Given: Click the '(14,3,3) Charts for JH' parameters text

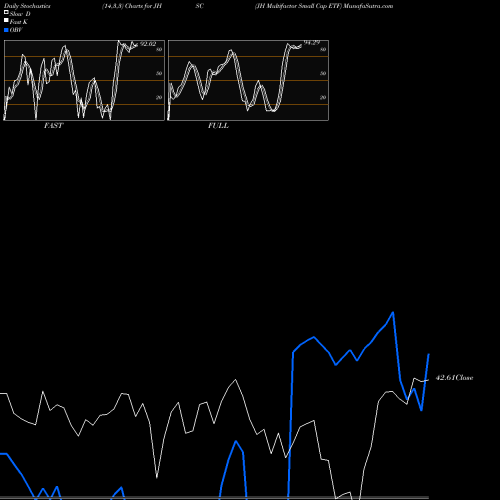Looking at the screenshot, I should coord(132,6).
